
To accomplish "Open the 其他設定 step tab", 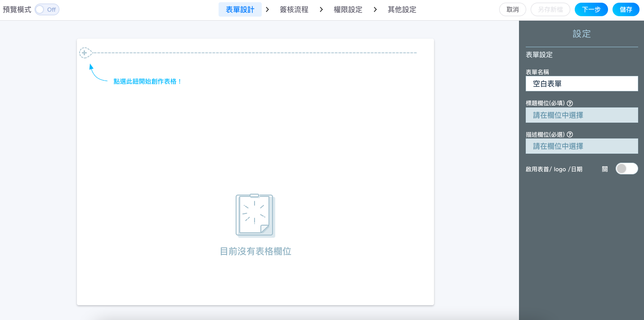I will pyautogui.click(x=402, y=9).
